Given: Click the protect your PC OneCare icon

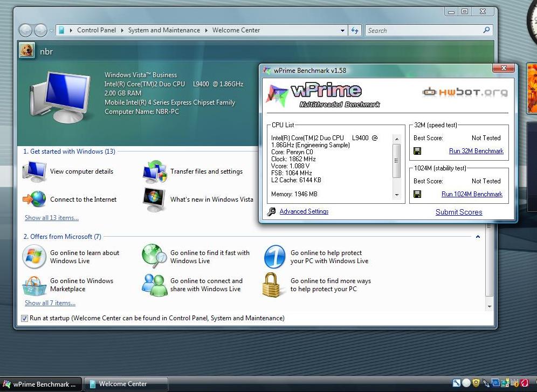Looking at the screenshot, I should [274, 257].
